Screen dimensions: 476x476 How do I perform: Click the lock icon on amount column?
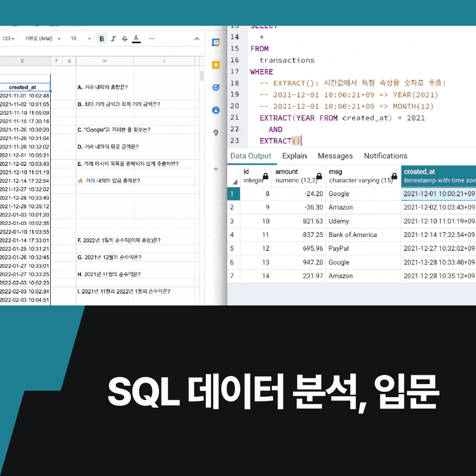[x=319, y=176]
